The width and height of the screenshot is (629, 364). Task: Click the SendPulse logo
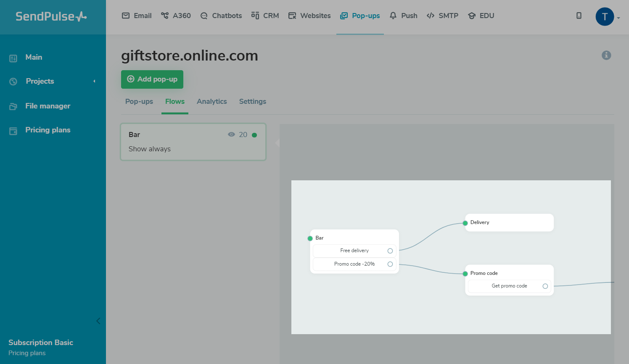[51, 16]
